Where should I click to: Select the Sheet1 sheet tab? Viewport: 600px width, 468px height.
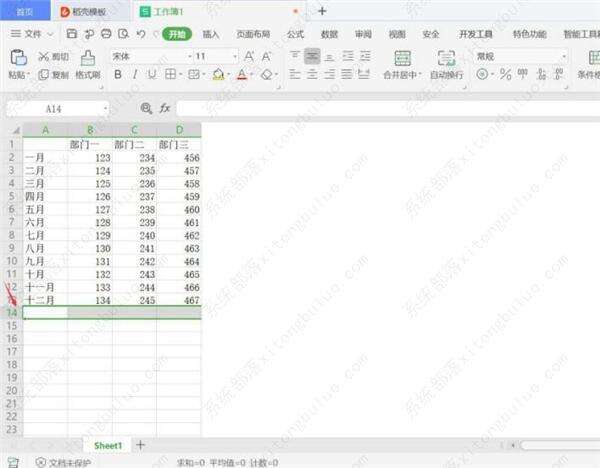[108, 445]
